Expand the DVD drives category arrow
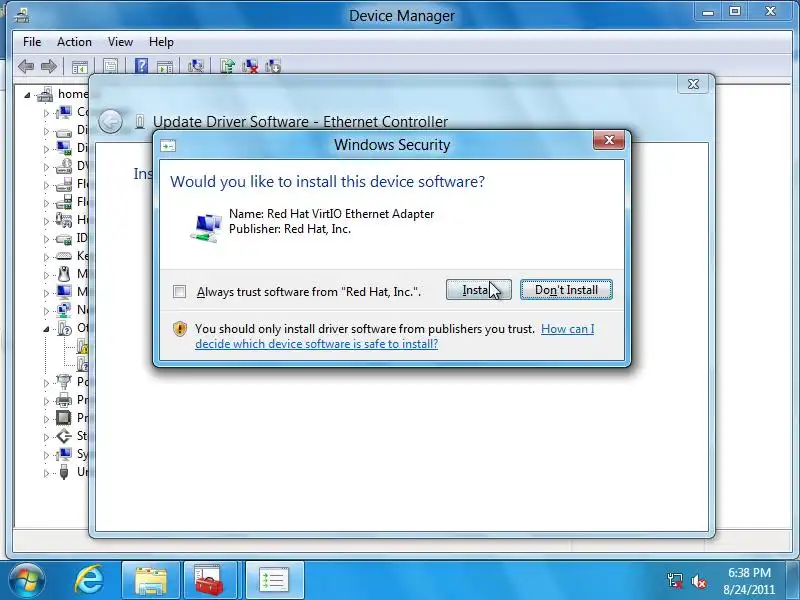The image size is (800, 600). pyautogui.click(x=46, y=167)
